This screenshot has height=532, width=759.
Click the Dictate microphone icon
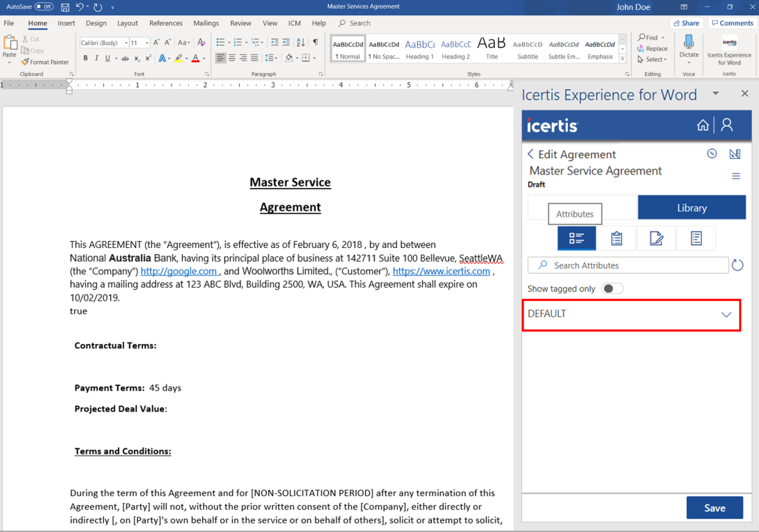(x=689, y=44)
